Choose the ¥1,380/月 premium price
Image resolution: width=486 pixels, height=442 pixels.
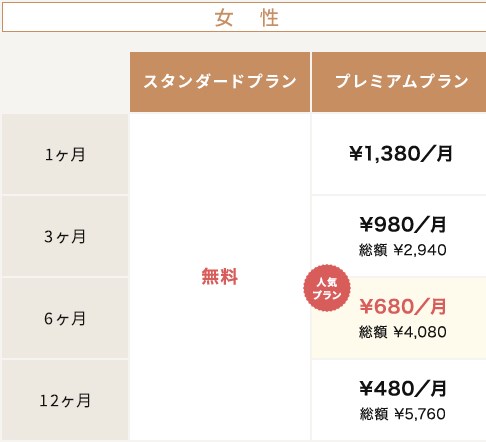tap(401, 154)
